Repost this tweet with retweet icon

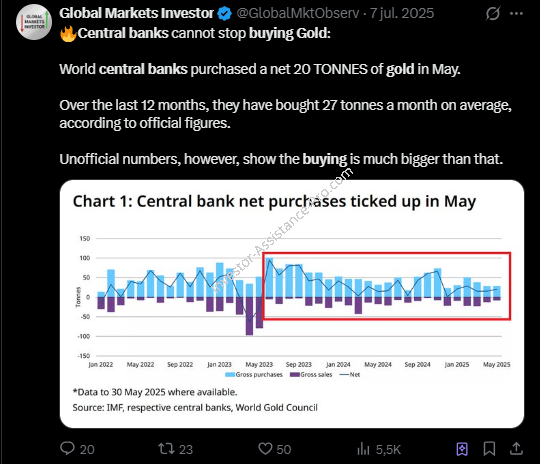pyautogui.click(x=166, y=449)
